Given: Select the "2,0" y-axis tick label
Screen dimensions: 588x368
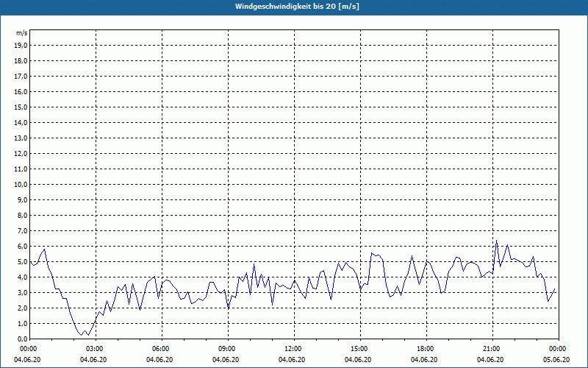Looking at the screenshot, I should click(23, 308).
